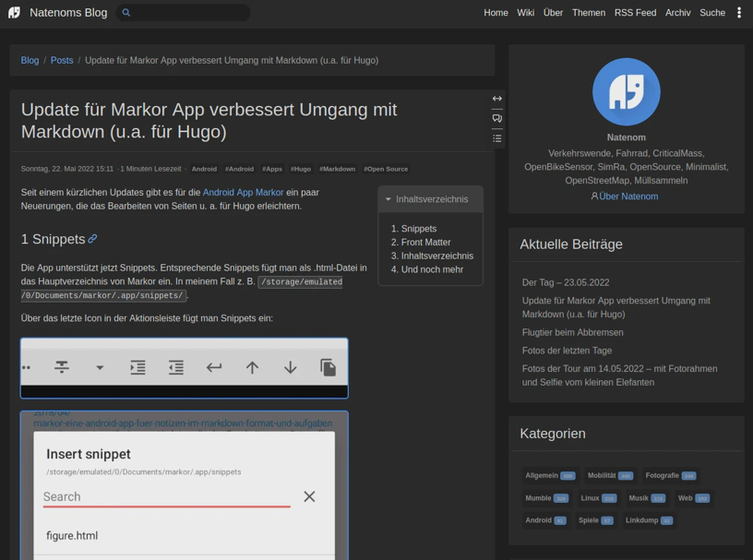The height and width of the screenshot is (560, 753).
Task: Click the Snippets section heading
Action: point(53,239)
